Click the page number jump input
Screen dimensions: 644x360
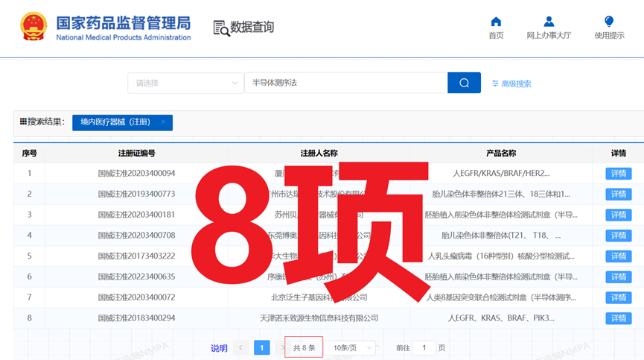tap(424, 348)
